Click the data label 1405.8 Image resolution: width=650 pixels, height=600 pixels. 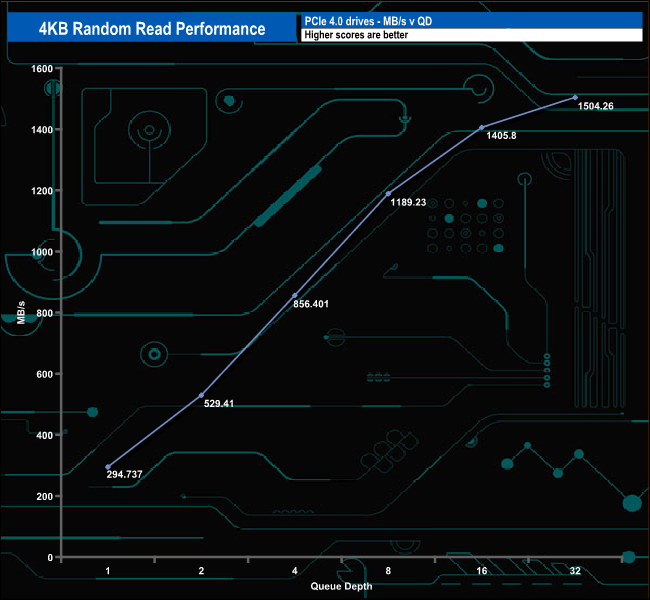coord(501,136)
